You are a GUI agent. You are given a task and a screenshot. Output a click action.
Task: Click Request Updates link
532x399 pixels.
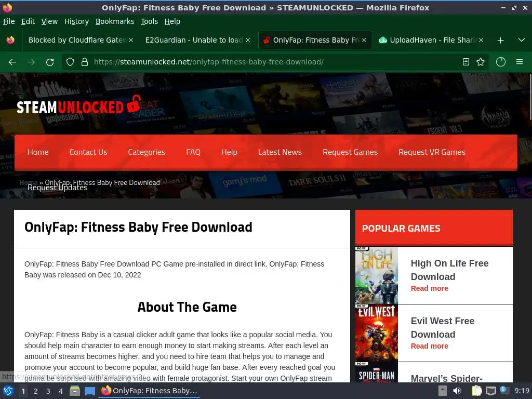click(x=57, y=188)
